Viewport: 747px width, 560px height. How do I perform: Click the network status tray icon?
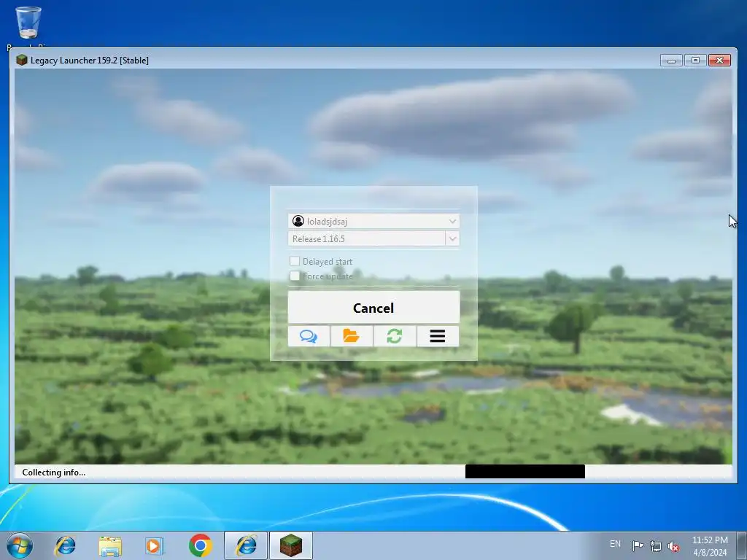(x=656, y=545)
